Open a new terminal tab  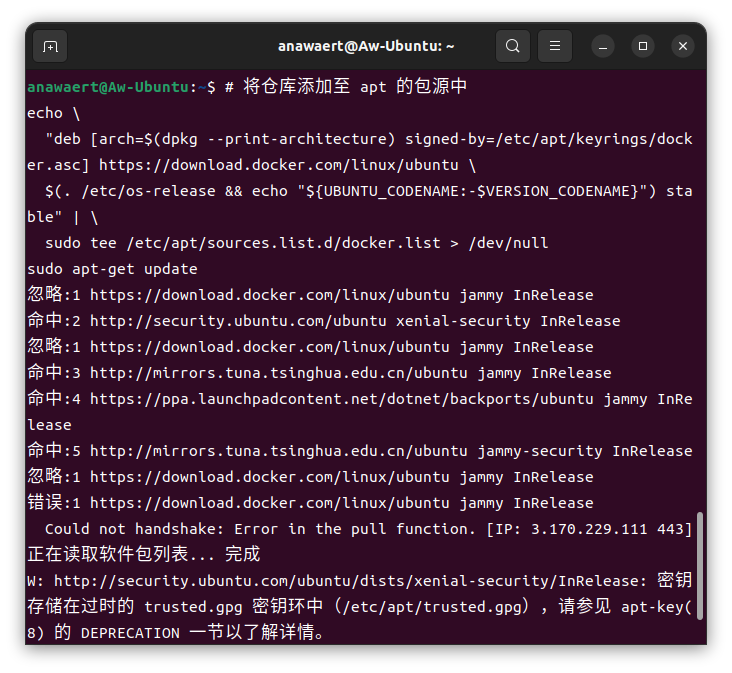(50, 46)
